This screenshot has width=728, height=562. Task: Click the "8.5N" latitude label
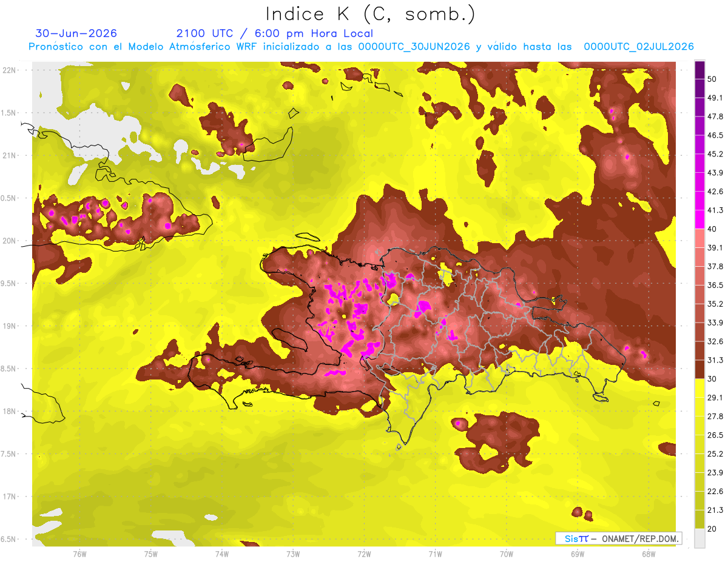click(8, 369)
